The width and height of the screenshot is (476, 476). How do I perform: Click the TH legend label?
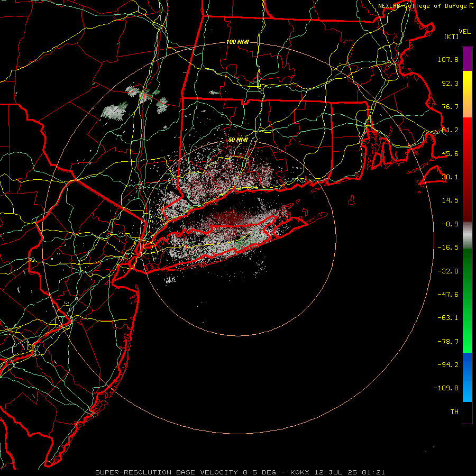(454, 412)
